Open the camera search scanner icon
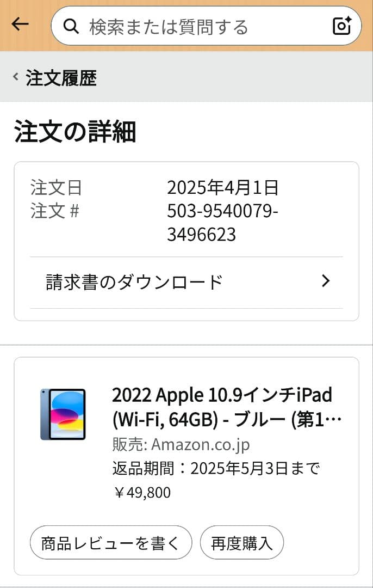The width and height of the screenshot is (373, 588). (341, 25)
